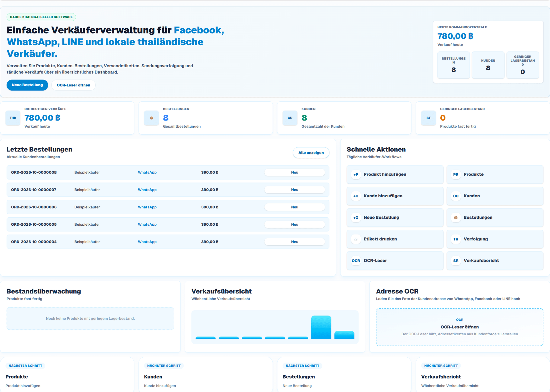Image resolution: width=550 pixels, height=392 pixels.
Task: Open the Nächster Schritt Verkaufsbericht card
Action: [x=483, y=375]
